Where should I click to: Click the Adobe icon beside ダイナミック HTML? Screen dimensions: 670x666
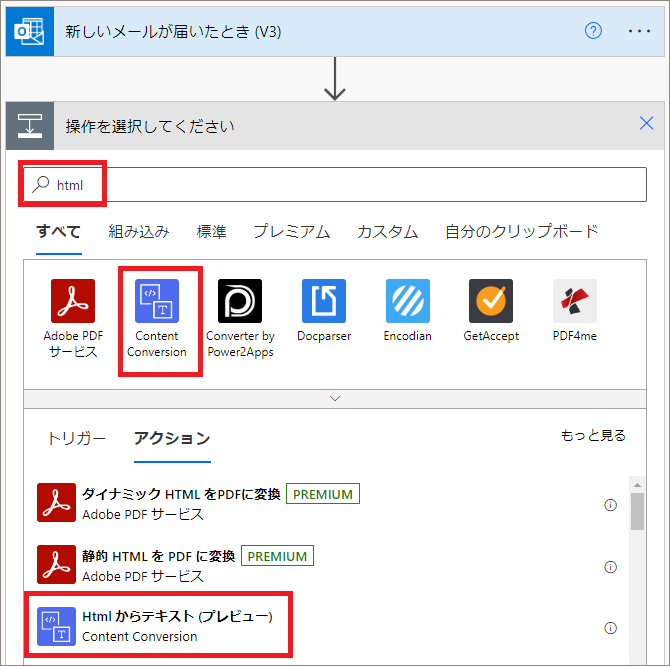[56, 502]
